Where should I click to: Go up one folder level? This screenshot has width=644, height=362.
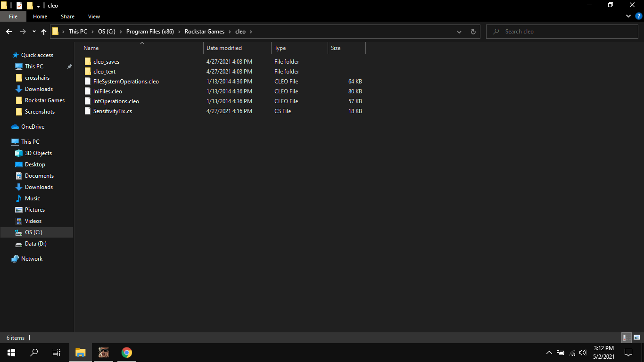click(44, 32)
